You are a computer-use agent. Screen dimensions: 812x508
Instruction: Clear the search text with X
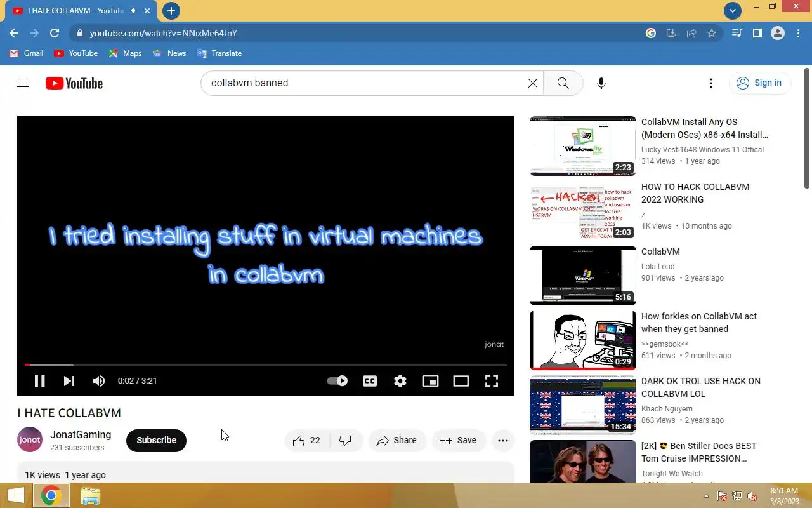tap(533, 83)
